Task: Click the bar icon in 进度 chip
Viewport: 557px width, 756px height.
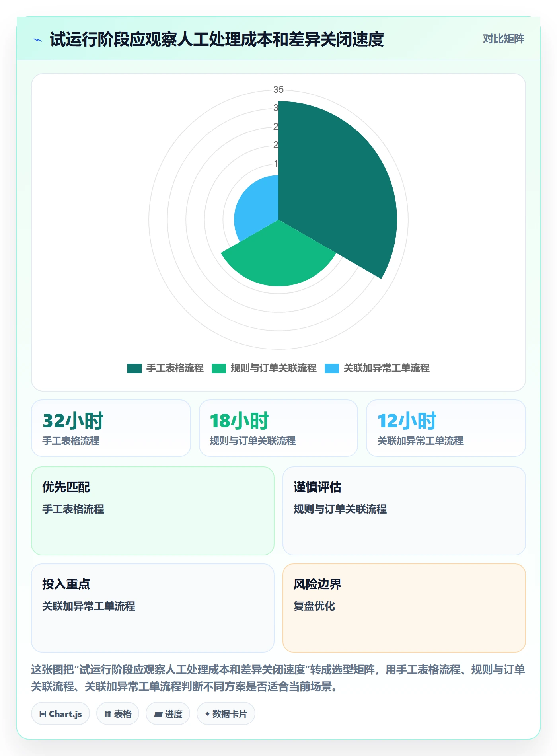Action: (x=158, y=715)
